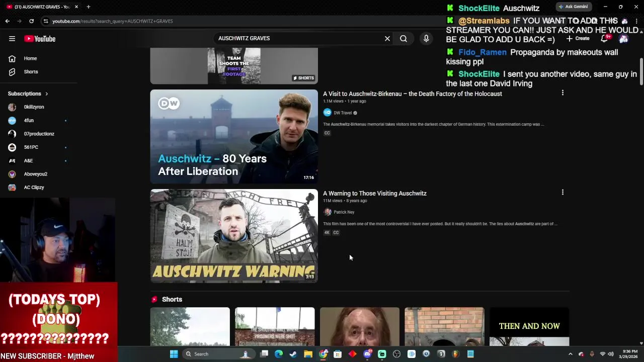Open the 0killzyron subscription channel

34,107
